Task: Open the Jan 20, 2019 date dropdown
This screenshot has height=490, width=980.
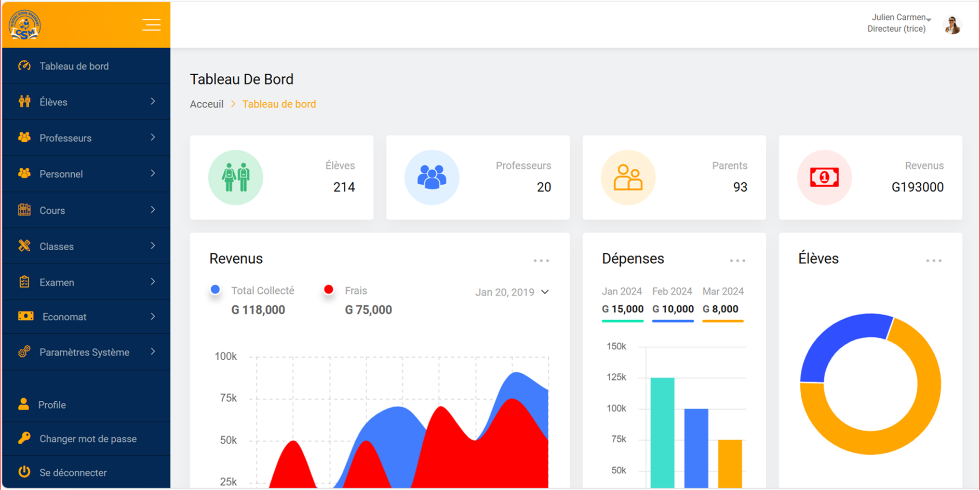Action: click(x=512, y=292)
